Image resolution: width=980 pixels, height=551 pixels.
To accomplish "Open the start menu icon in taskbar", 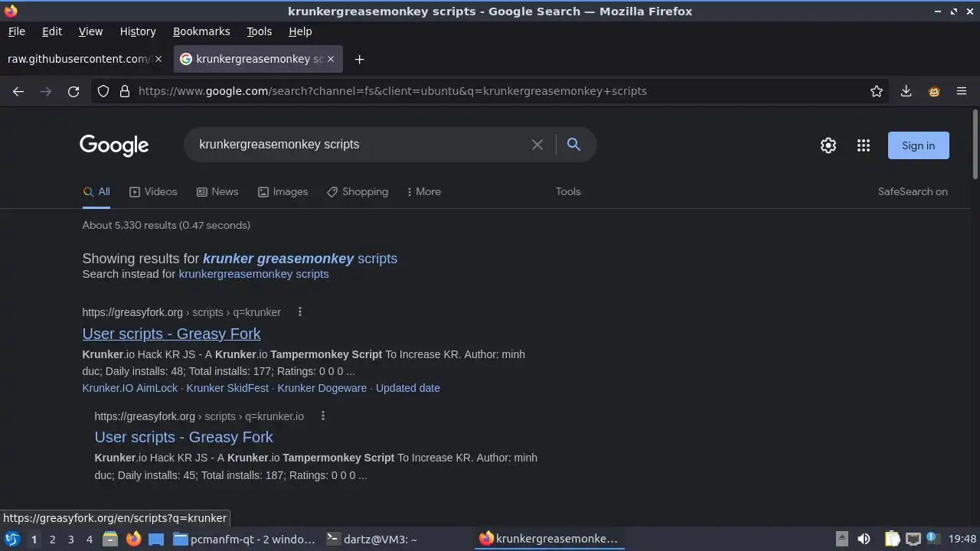I will tap(11, 539).
